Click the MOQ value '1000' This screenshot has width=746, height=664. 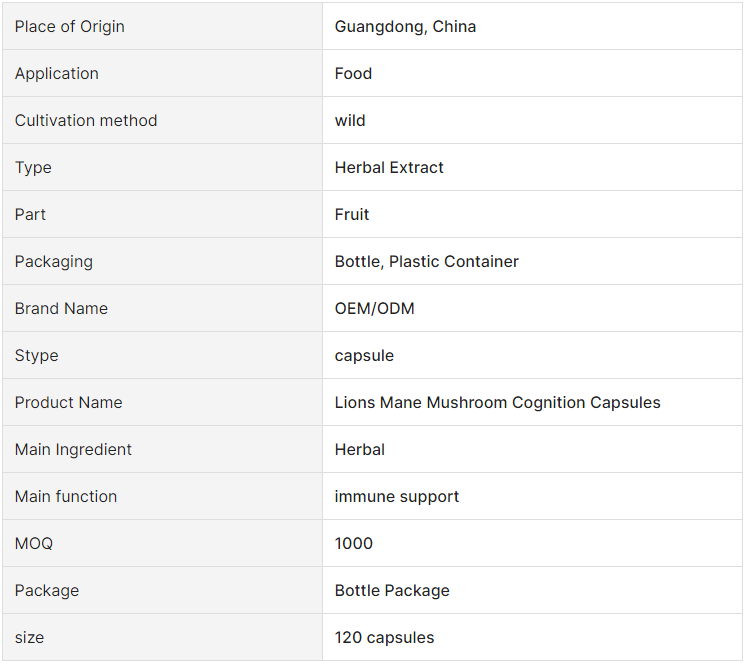click(353, 544)
